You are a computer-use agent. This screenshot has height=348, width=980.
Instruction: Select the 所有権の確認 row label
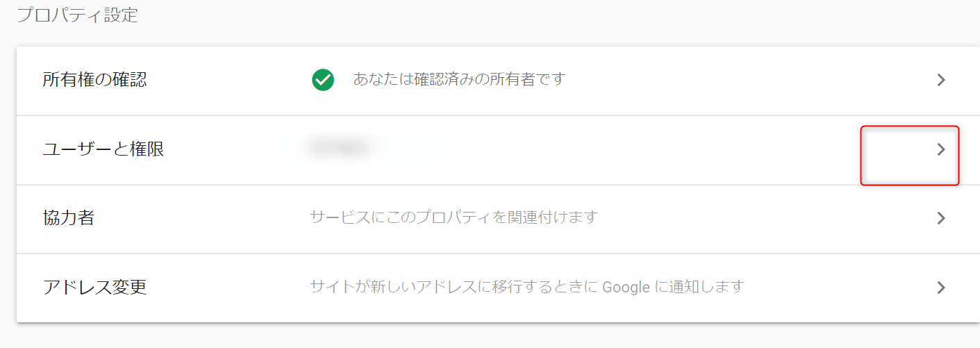(94, 80)
